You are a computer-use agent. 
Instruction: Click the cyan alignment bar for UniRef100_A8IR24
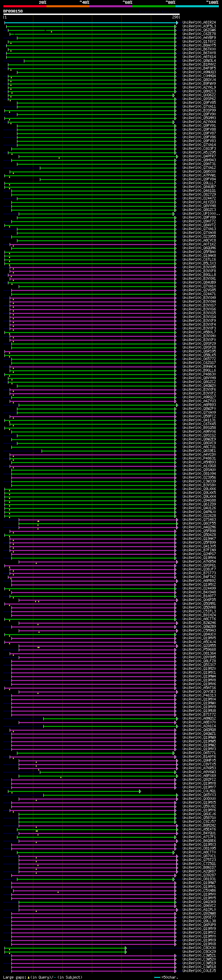pos(91,23)
